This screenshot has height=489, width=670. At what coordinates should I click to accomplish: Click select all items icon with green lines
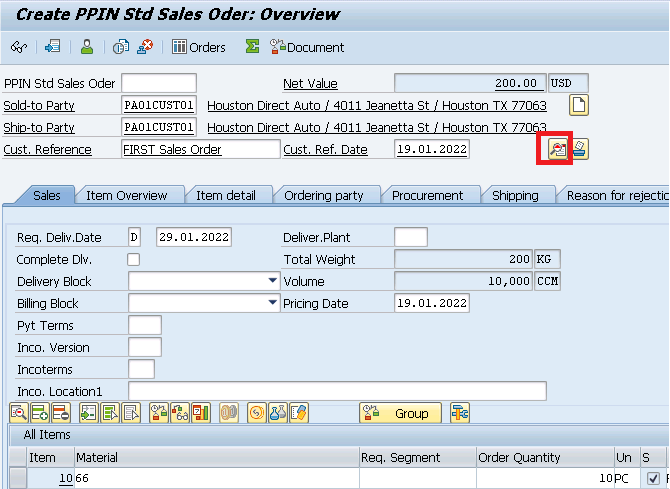pyautogui.click(x=110, y=413)
